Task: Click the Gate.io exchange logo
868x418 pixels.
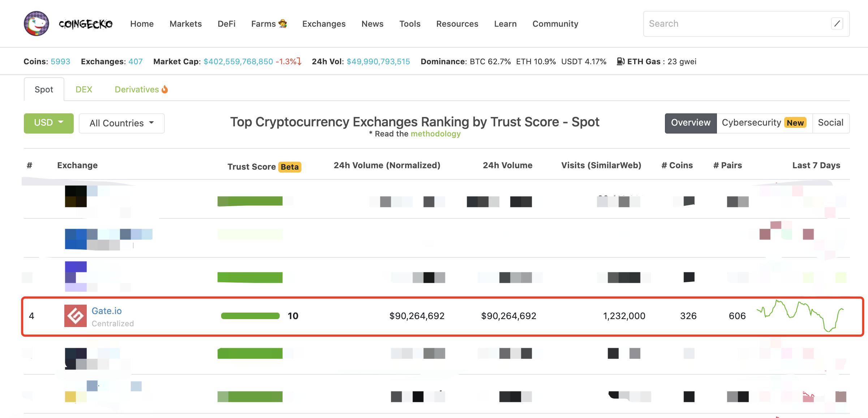Action: [x=76, y=316]
